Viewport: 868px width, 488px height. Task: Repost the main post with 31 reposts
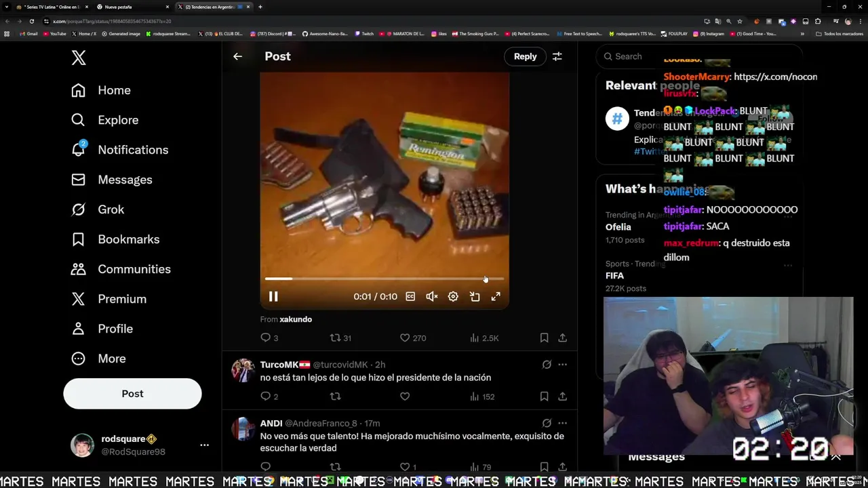click(x=340, y=338)
